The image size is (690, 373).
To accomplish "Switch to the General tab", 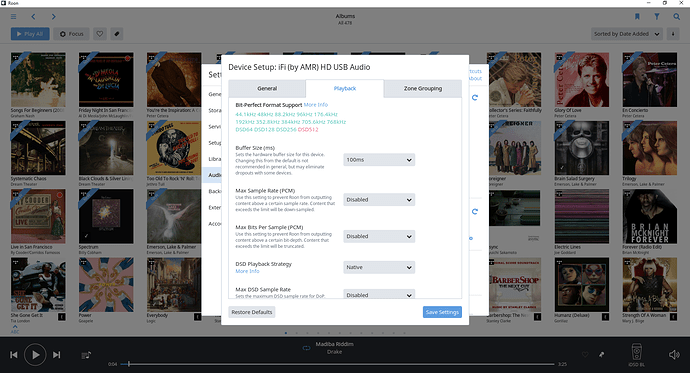I will (267, 88).
